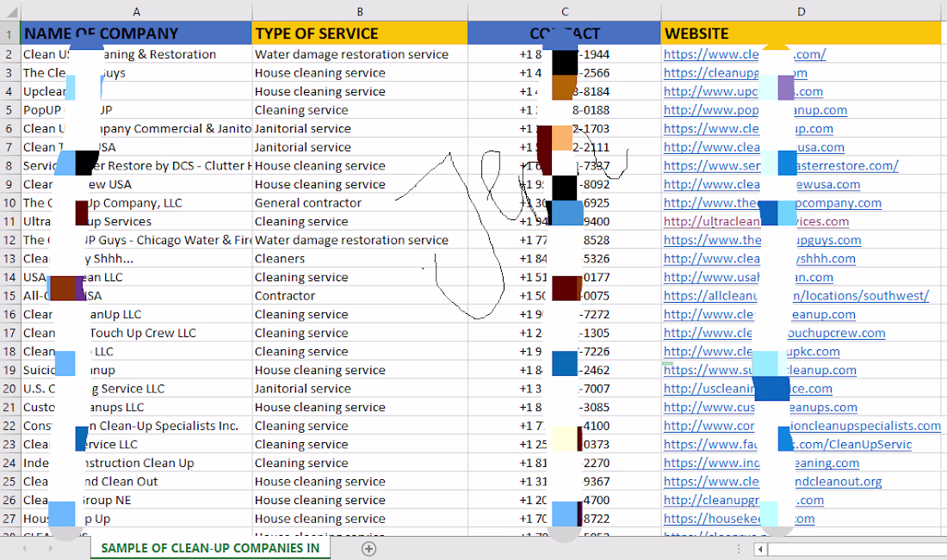Click the company cell ending nd Clean Out

point(137,482)
